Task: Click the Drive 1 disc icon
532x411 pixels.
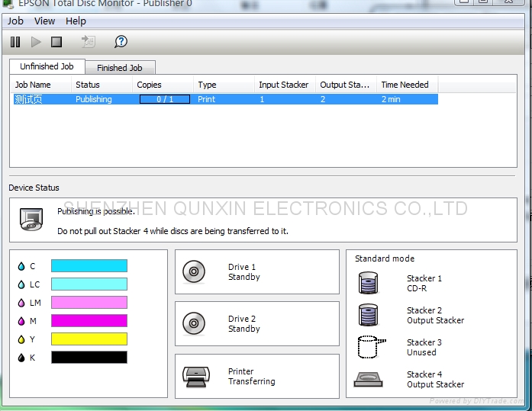Action: tap(194, 271)
